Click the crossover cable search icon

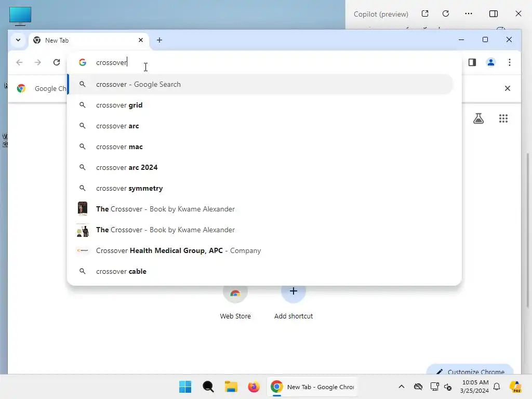tap(83, 271)
